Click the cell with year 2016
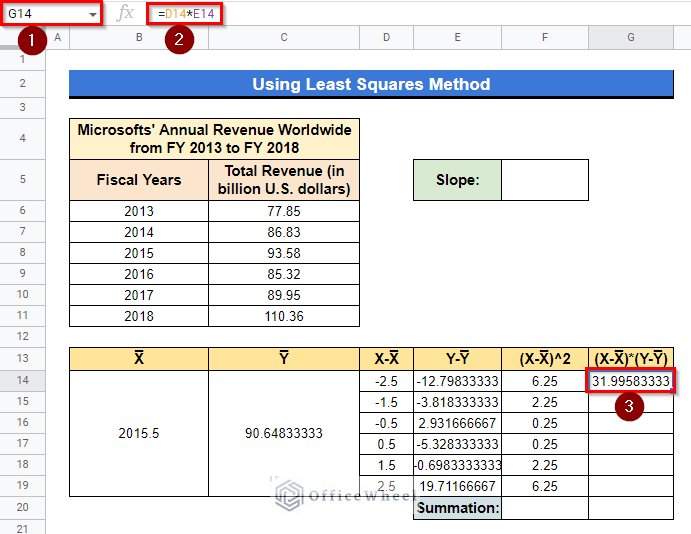Viewport: 691px width, 534px height. (x=139, y=274)
